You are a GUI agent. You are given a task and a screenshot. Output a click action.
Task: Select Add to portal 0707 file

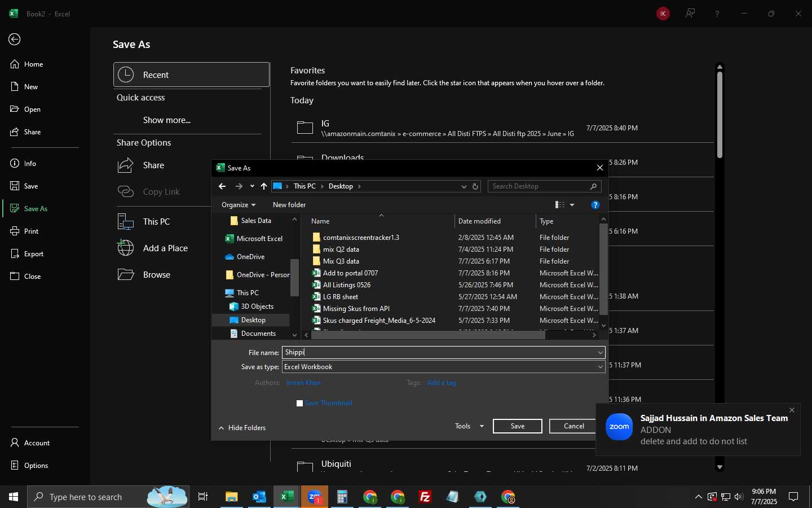[350, 273]
